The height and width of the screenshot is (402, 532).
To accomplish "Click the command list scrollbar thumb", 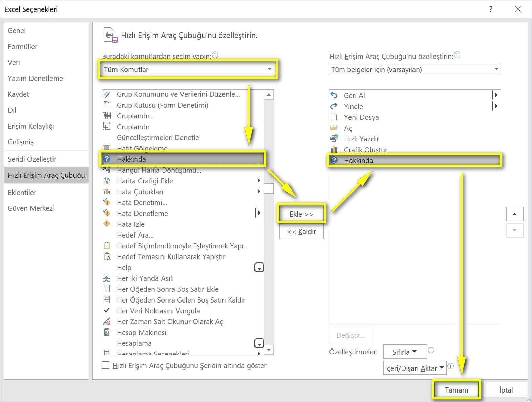I will pyautogui.click(x=269, y=188).
